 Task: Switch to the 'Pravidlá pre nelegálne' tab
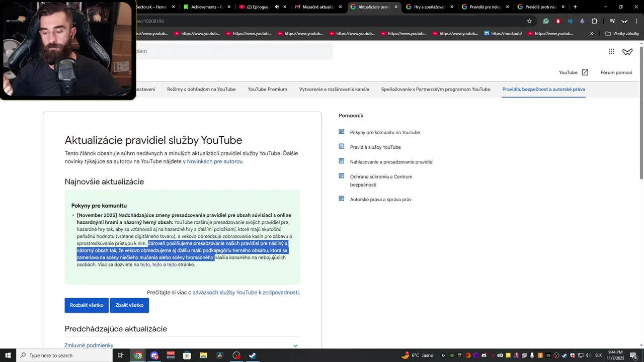[x=486, y=7]
